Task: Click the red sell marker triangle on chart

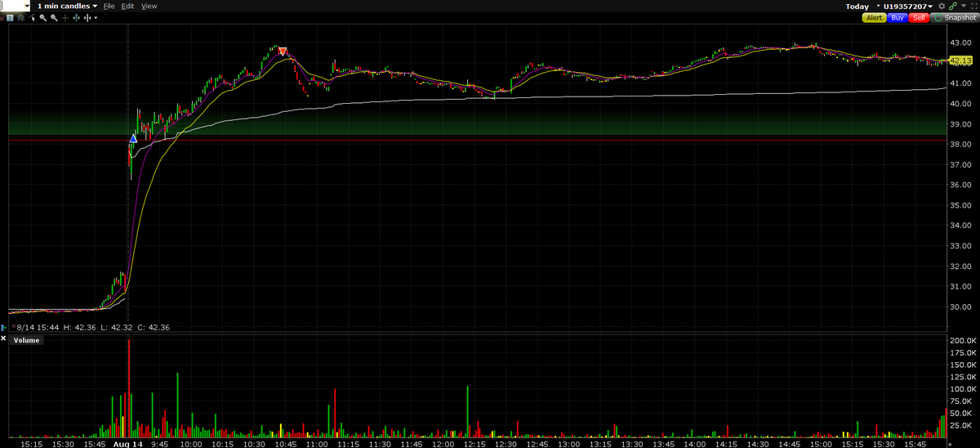Action: click(x=282, y=52)
